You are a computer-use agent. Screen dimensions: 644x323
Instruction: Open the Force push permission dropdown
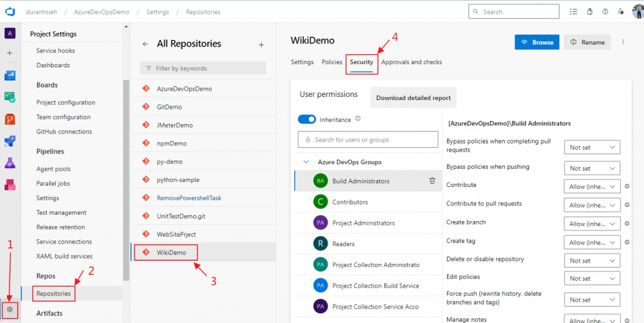coord(592,300)
